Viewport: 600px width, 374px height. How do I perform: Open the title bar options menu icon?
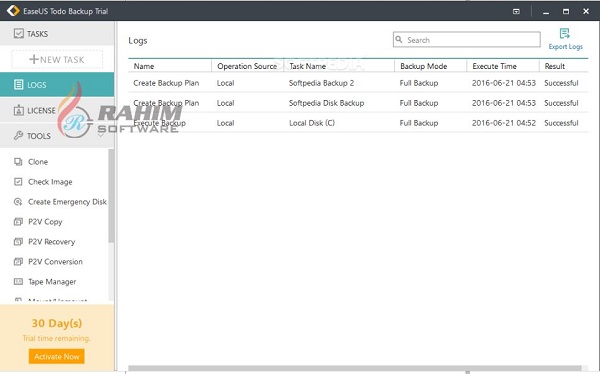click(516, 11)
